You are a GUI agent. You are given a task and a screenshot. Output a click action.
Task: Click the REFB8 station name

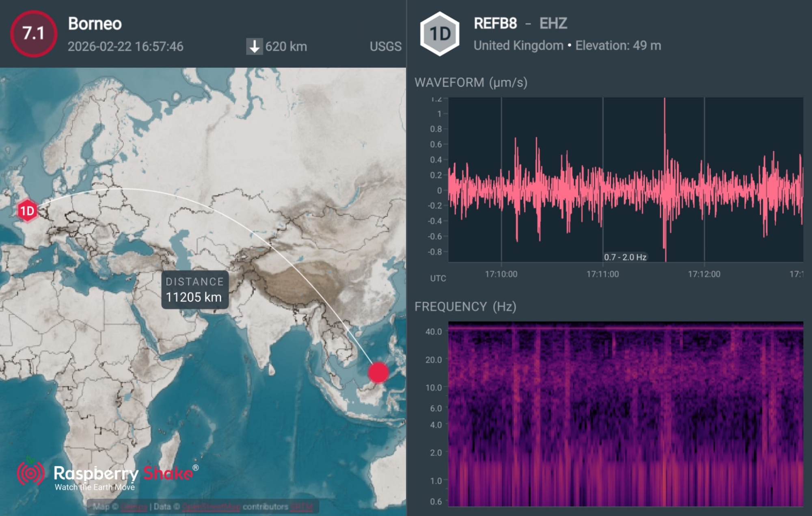pos(495,24)
